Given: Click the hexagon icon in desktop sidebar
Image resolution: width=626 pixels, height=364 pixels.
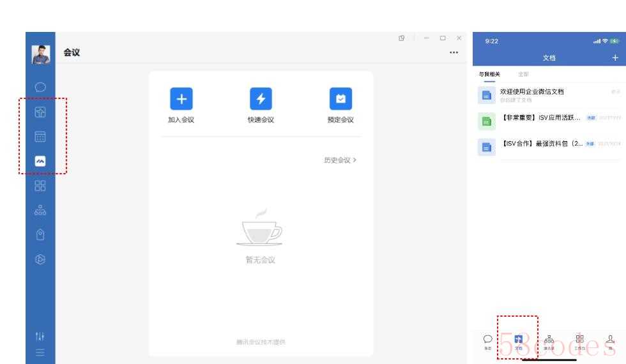Looking at the screenshot, I should tap(40, 259).
